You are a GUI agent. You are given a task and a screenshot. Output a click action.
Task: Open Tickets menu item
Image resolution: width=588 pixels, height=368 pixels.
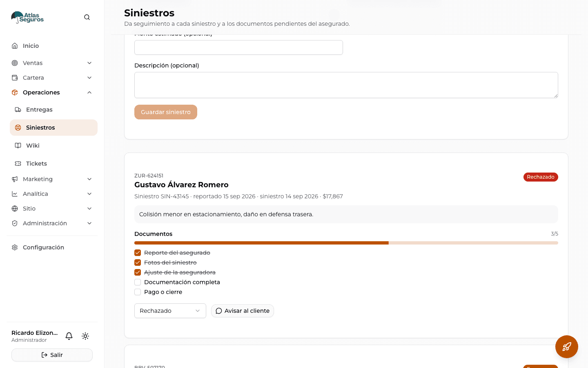[53, 164]
